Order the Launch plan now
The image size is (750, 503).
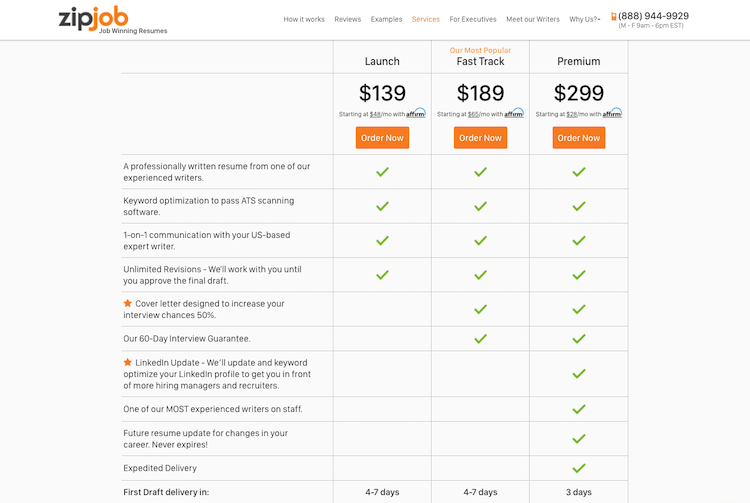(382, 138)
